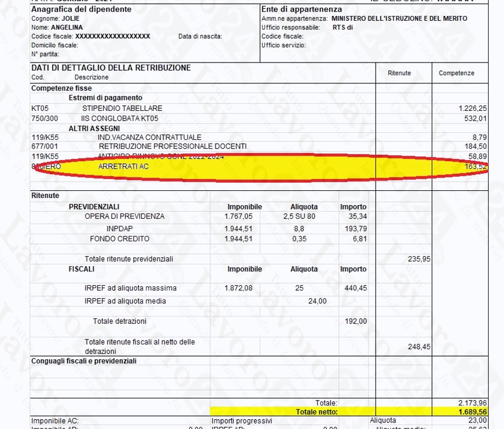Image resolution: width=504 pixels, height=429 pixels.
Task: Click the PREVIDENZIALI subheading
Action: [x=94, y=207]
